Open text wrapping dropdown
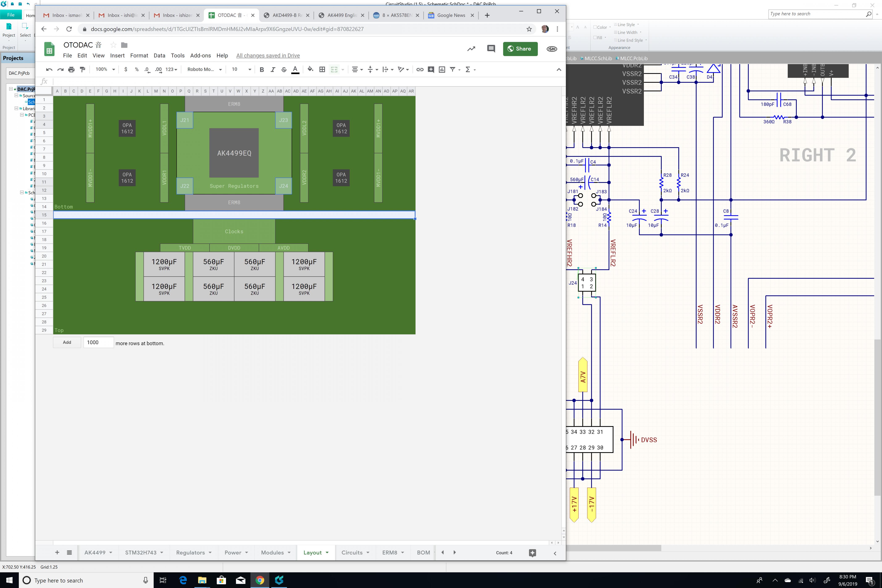This screenshot has width=882, height=588. 388,69
